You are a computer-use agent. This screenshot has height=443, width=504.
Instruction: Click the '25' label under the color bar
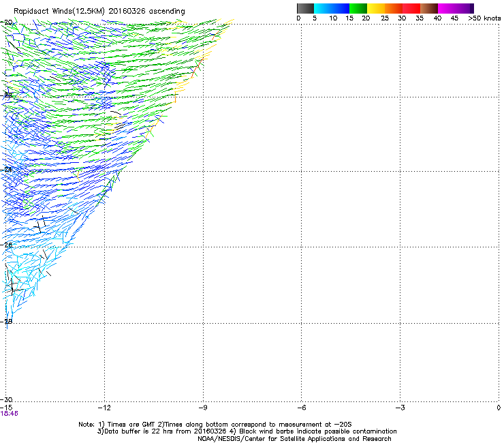tap(385, 18)
